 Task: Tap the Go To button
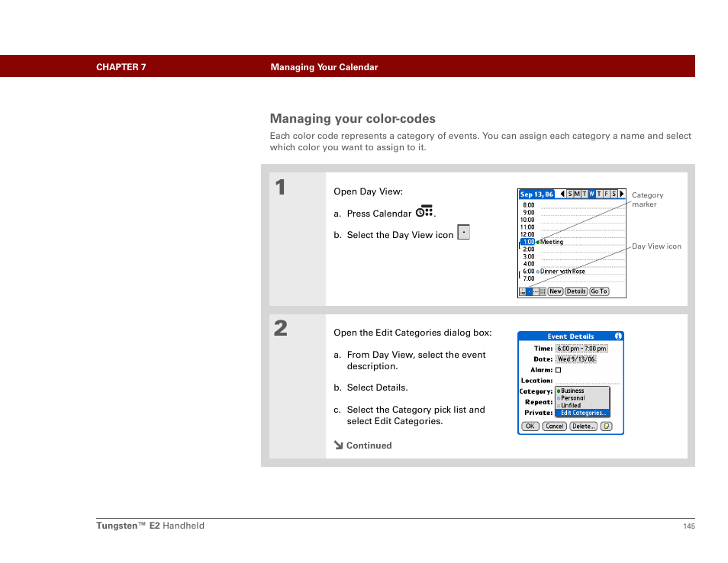pyautogui.click(x=599, y=291)
